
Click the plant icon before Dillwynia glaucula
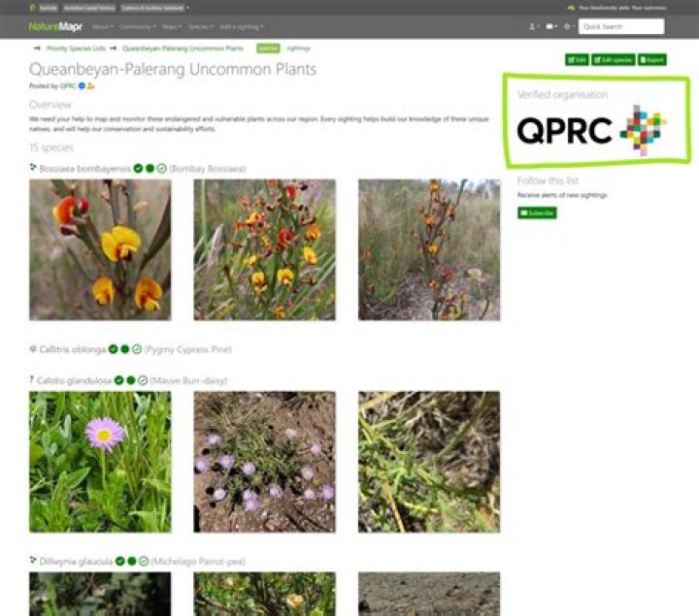tap(33, 561)
